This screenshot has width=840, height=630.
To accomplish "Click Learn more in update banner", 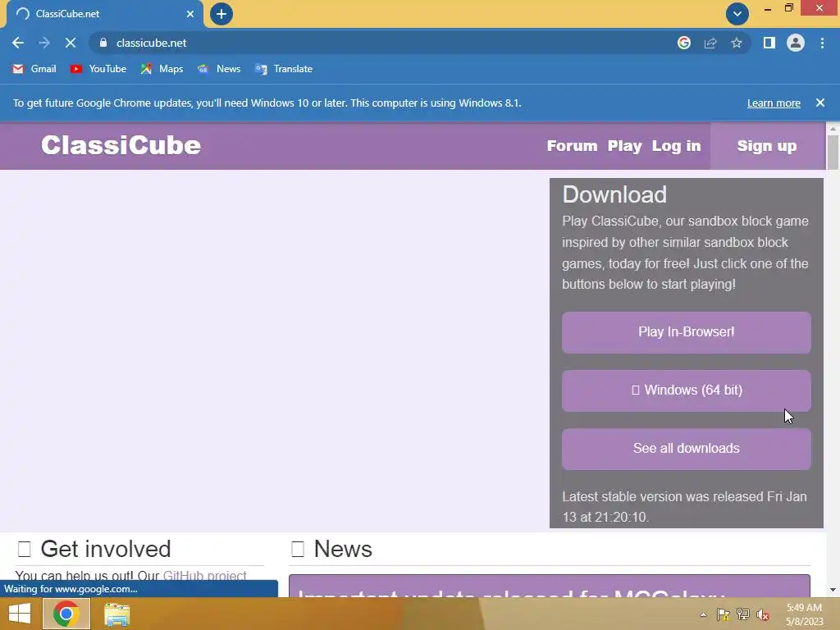I will (x=774, y=103).
